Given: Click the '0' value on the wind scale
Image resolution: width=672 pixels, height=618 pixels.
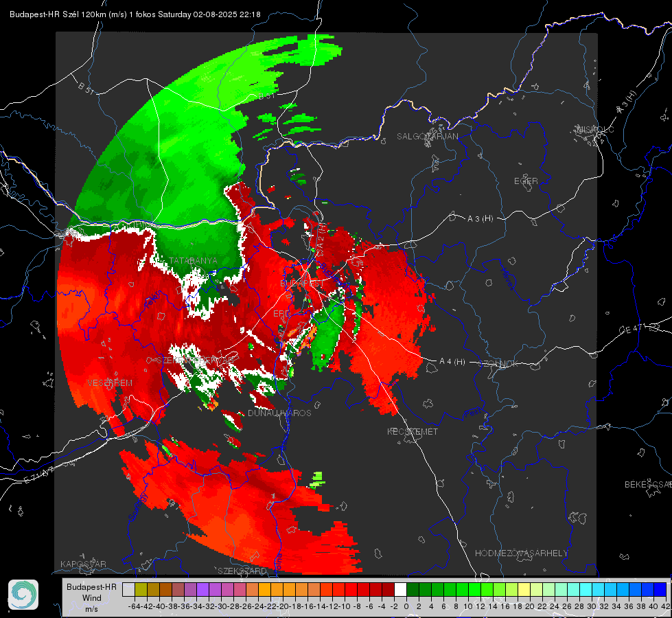Looking at the screenshot, I should (x=406, y=606).
